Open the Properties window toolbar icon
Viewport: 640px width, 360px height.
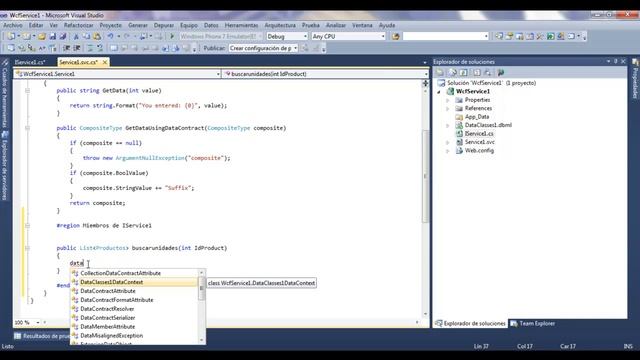point(509,36)
